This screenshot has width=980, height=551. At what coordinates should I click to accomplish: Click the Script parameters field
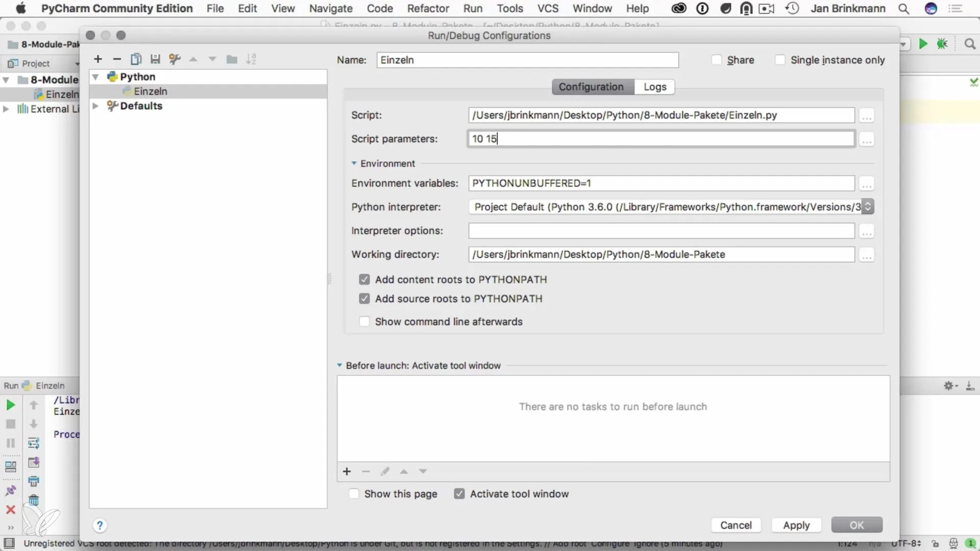661,139
